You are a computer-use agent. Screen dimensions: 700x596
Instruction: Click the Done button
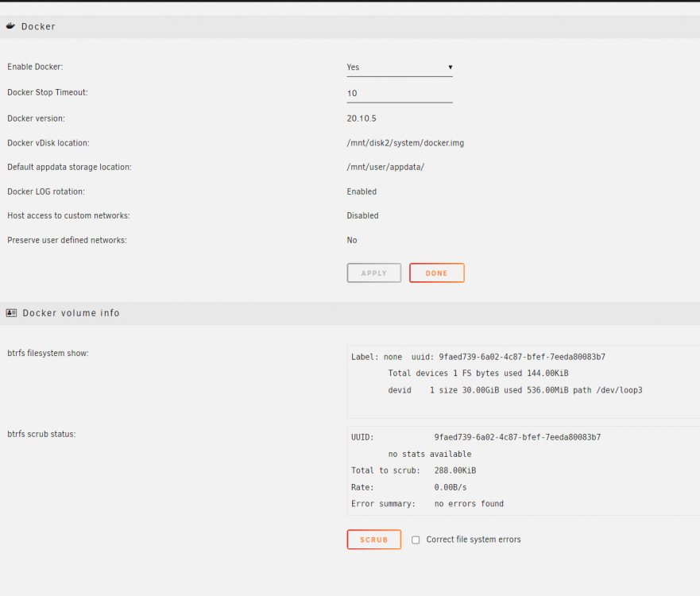click(x=437, y=273)
